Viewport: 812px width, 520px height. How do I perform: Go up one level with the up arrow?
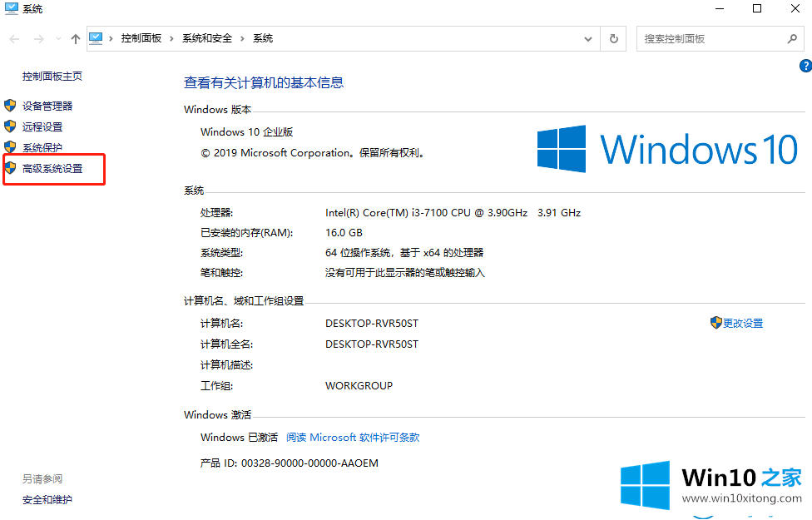pyautogui.click(x=76, y=39)
